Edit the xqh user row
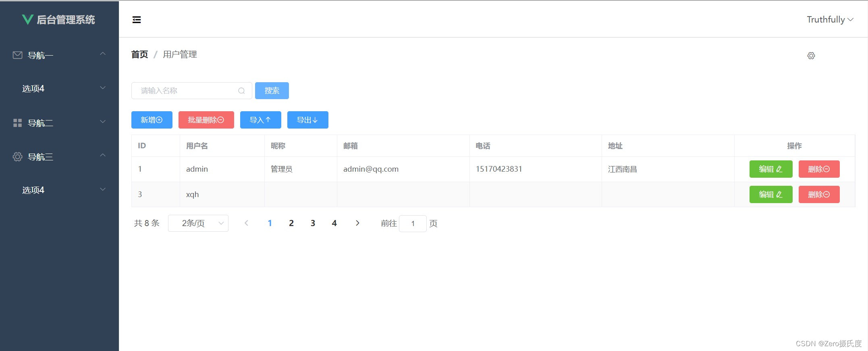 point(771,194)
